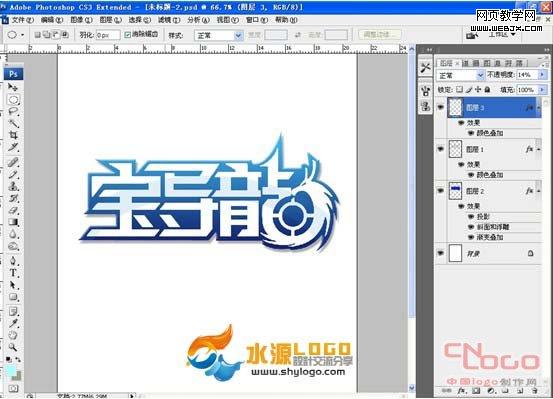Hide layer 图层 1 with eye icon
Viewport: 553px width, 399px height.
[x=440, y=149]
